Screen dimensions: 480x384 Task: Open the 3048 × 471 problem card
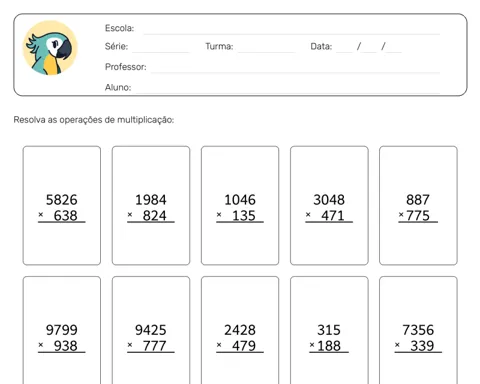[x=329, y=205]
